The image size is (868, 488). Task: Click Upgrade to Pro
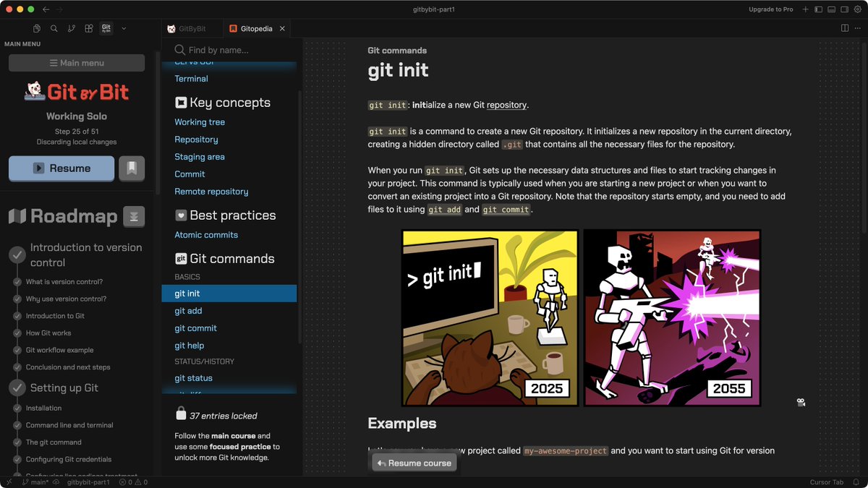point(771,9)
